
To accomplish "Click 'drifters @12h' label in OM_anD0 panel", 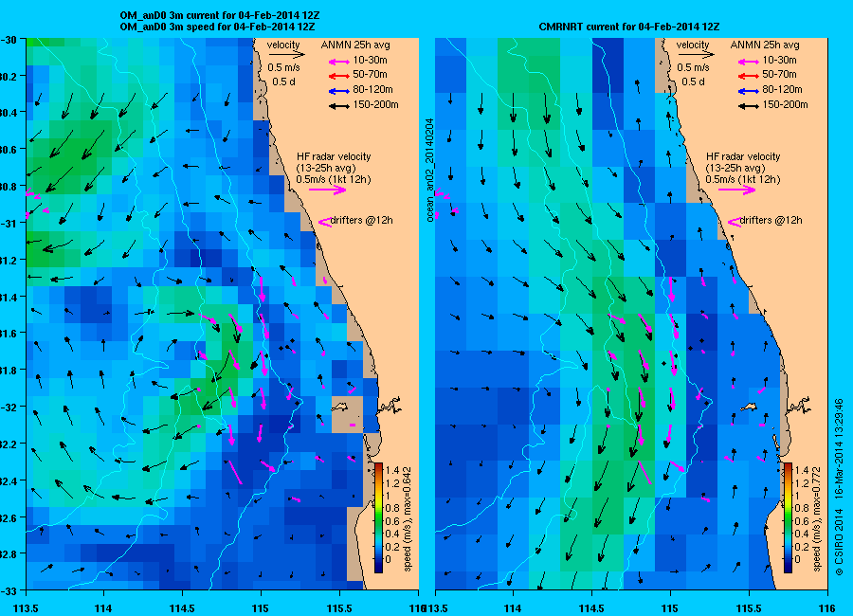I will 362,221.
